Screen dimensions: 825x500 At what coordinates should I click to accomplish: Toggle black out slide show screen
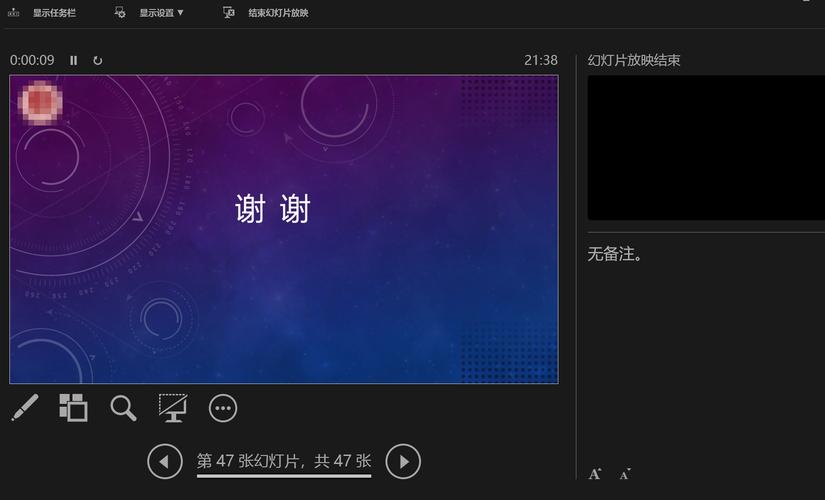[173, 408]
